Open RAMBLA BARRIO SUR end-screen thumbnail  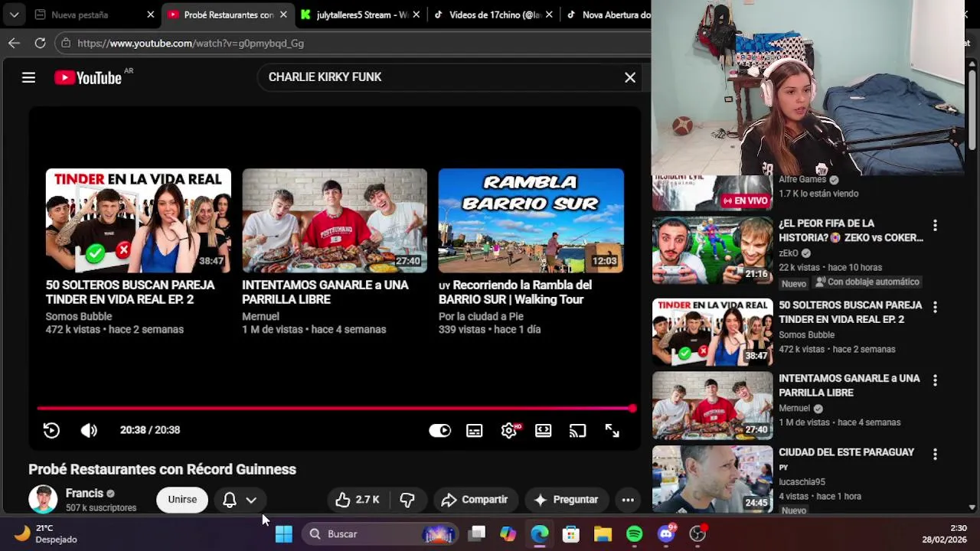[531, 220]
